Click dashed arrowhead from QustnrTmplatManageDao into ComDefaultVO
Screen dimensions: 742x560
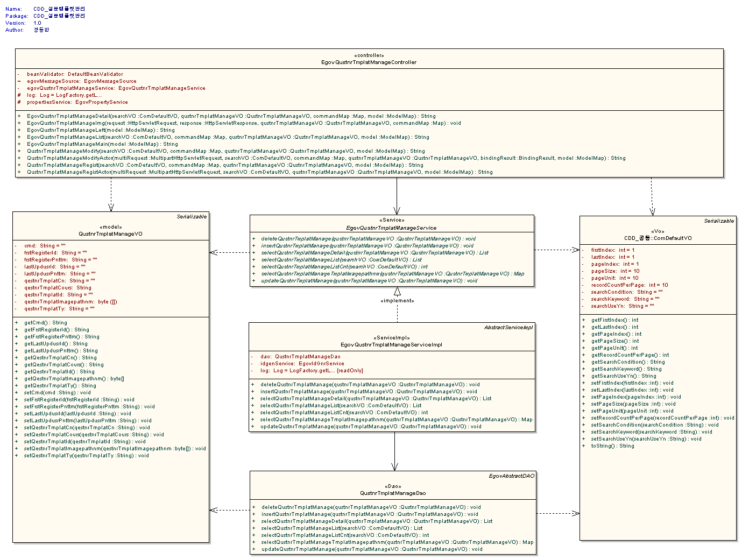[x=575, y=513]
